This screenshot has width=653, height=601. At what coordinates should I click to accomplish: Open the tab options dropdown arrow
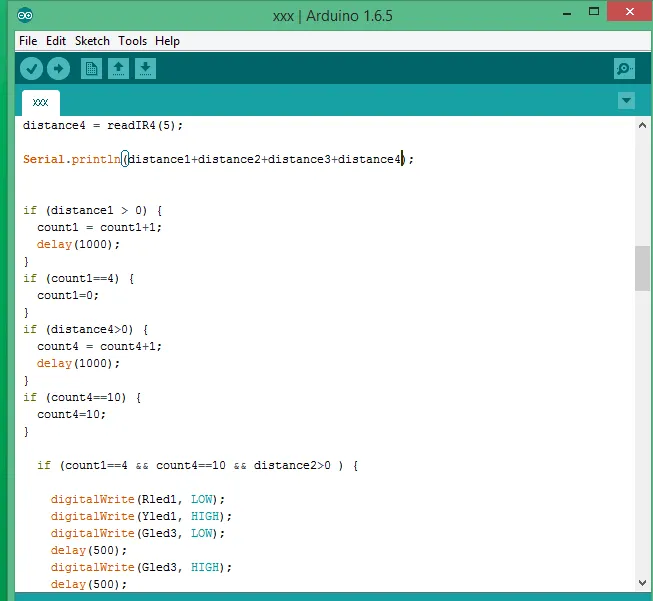[x=626, y=100]
